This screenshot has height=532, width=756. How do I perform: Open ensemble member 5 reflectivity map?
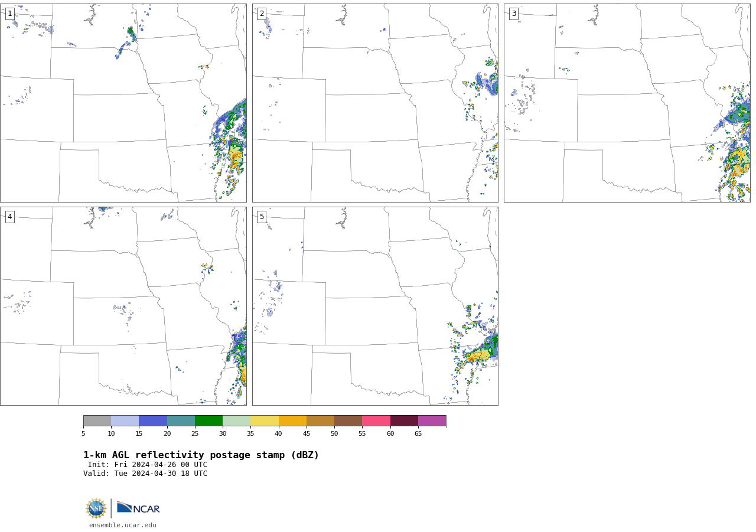375,306
